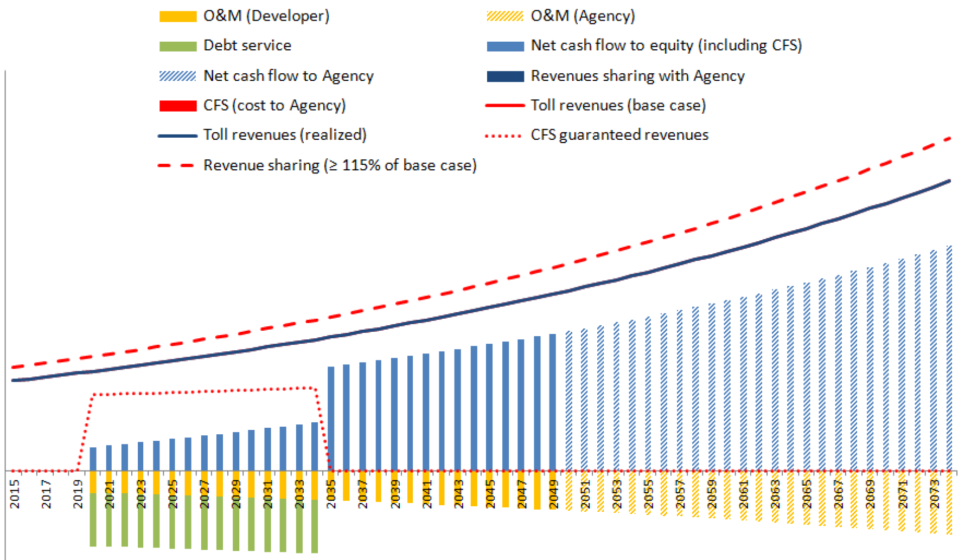Click the 2029 axis year label

[236, 494]
